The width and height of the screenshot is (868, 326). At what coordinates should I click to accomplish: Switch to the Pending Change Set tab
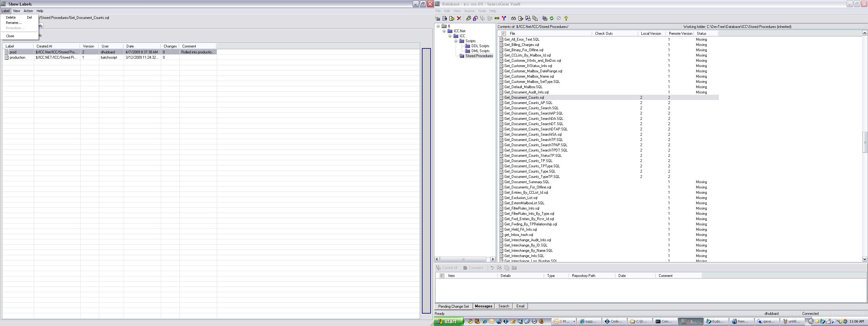click(453, 306)
